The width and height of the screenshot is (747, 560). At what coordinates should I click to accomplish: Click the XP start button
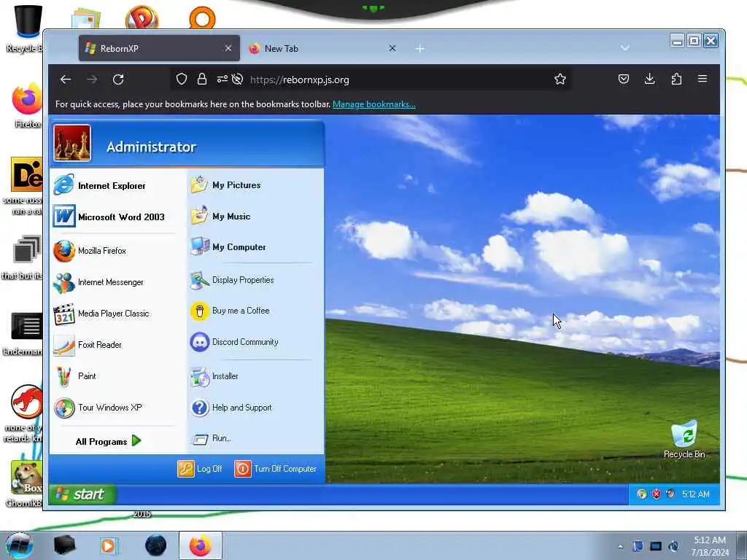[x=82, y=494]
